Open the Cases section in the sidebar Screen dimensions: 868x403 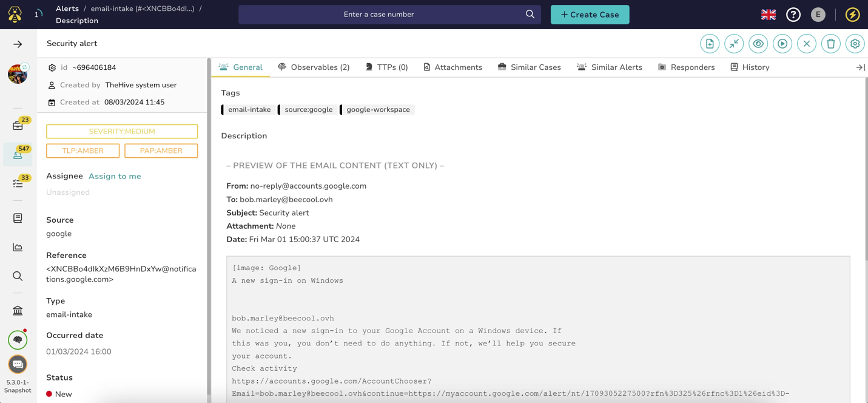coord(18,125)
